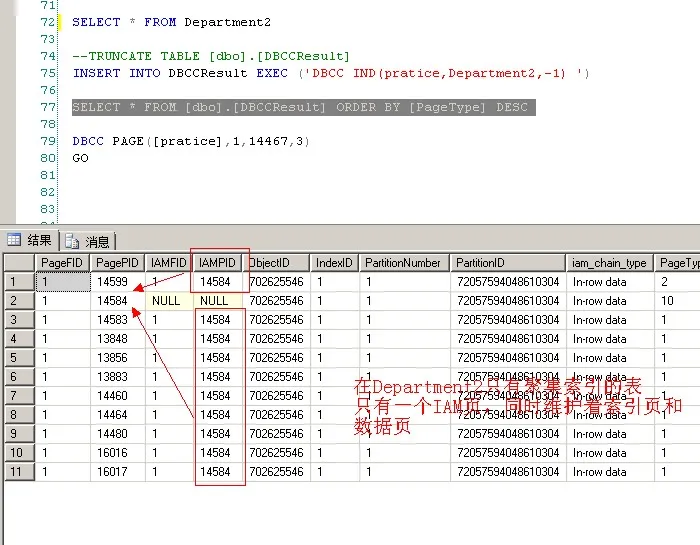Click PagePID cell 14480
This screenshot has height=545, width=700.
(117, 433)
